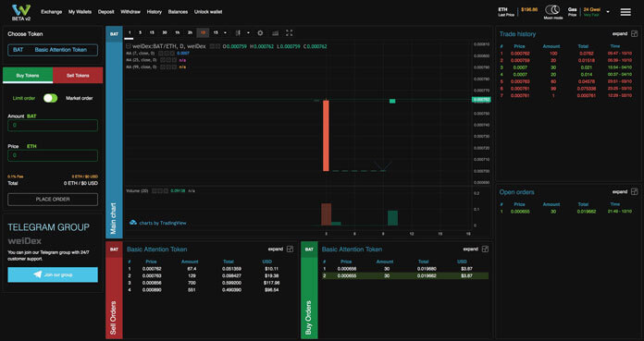The height and width of the screenshot is (341, 644).
Task: Click BAT label above Main chart
Action: pyautogui.click(x=114, y=33)
